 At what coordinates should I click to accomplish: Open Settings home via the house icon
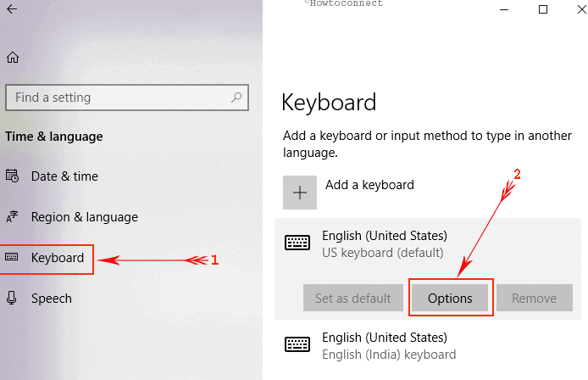click(13, 57)
